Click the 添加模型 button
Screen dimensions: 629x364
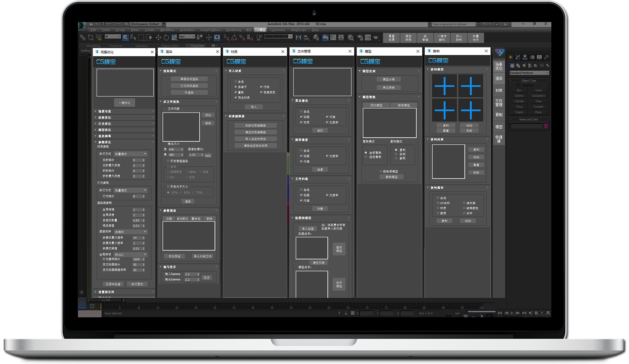pyautogui.click(x=376, y=105)
